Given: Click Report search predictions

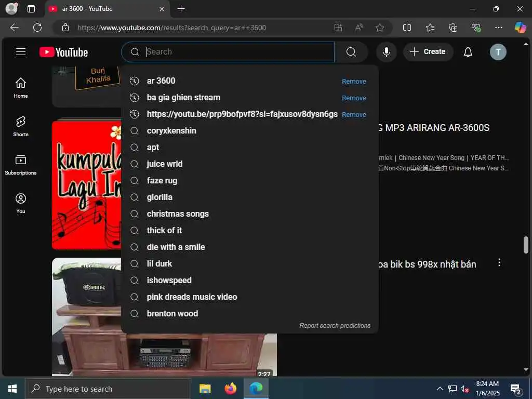Looking at the screenshot, I should point(335,325).
